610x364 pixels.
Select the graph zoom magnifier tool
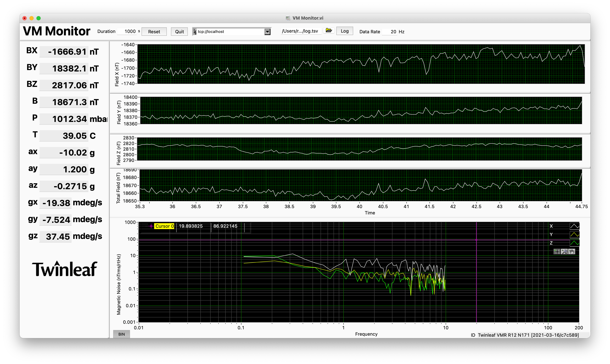click(564, 252)
